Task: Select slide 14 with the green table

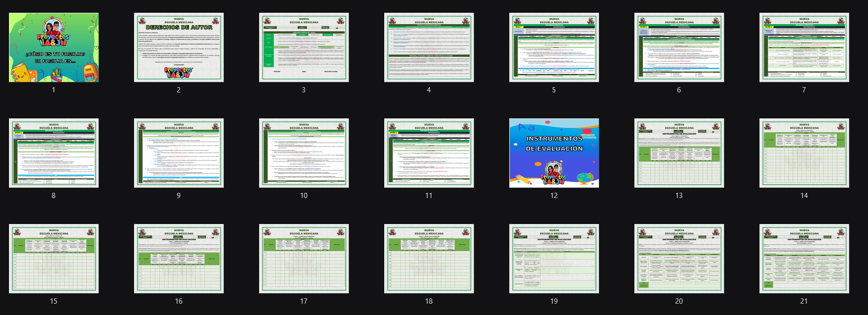Action: click(804, 153)
